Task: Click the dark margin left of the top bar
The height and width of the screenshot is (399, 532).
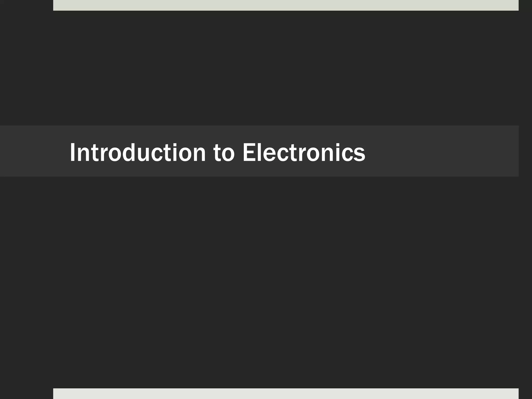Action: (x=26, y=5)
